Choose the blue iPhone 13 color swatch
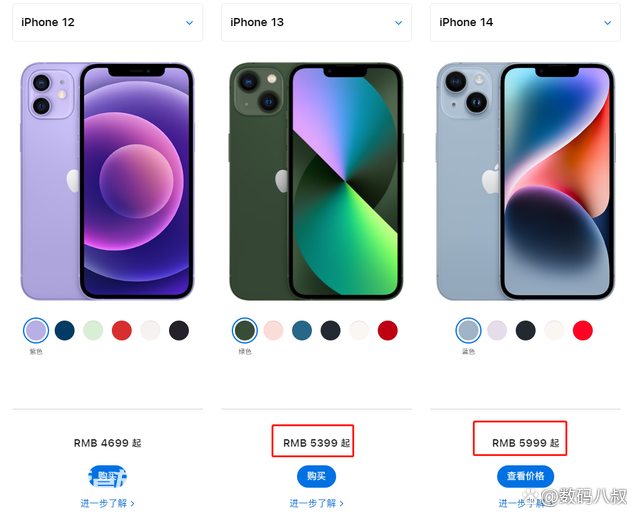This screenshot has height=520, width=640. [302, 330]
